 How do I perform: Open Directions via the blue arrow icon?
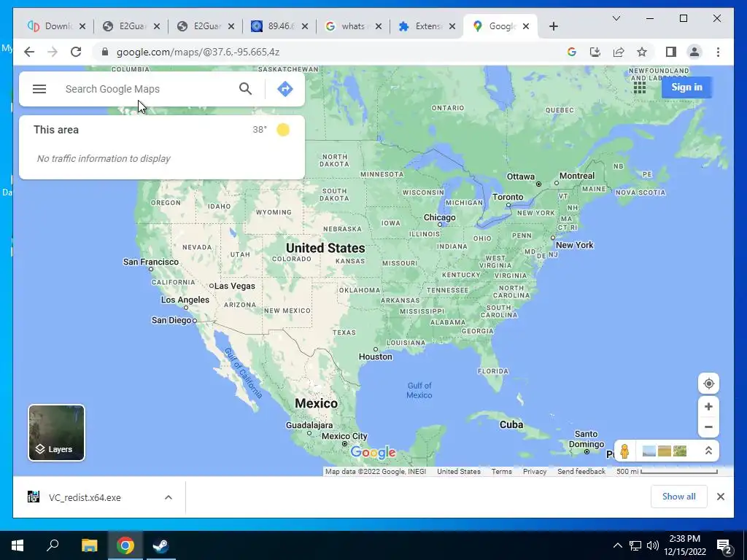285,88
